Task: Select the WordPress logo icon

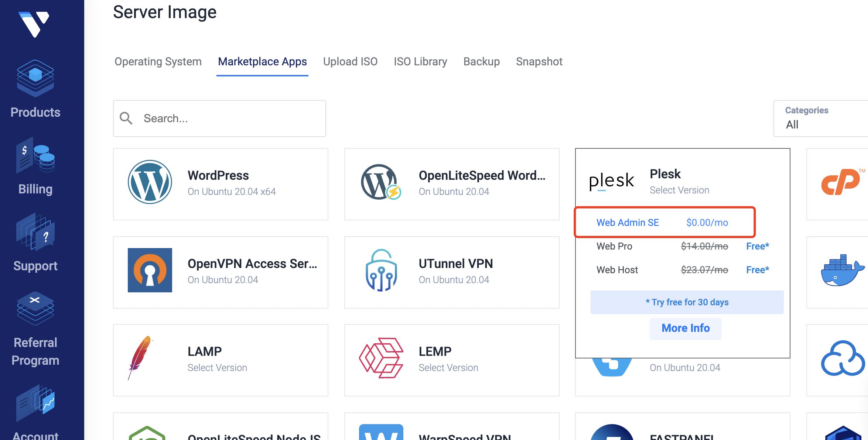Action: coord(150,182)
